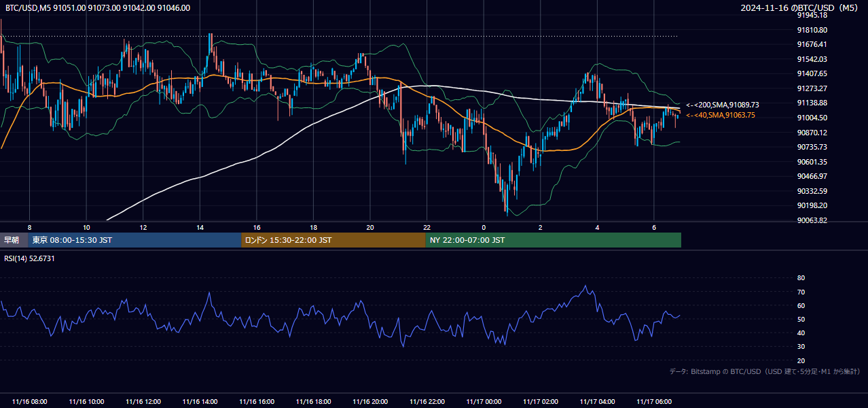Image resolution: width=868 pixels, height=408 pixels.
Task: Click price axis value 91407.65
Action: pyautogui.click(x=812, y=73)
